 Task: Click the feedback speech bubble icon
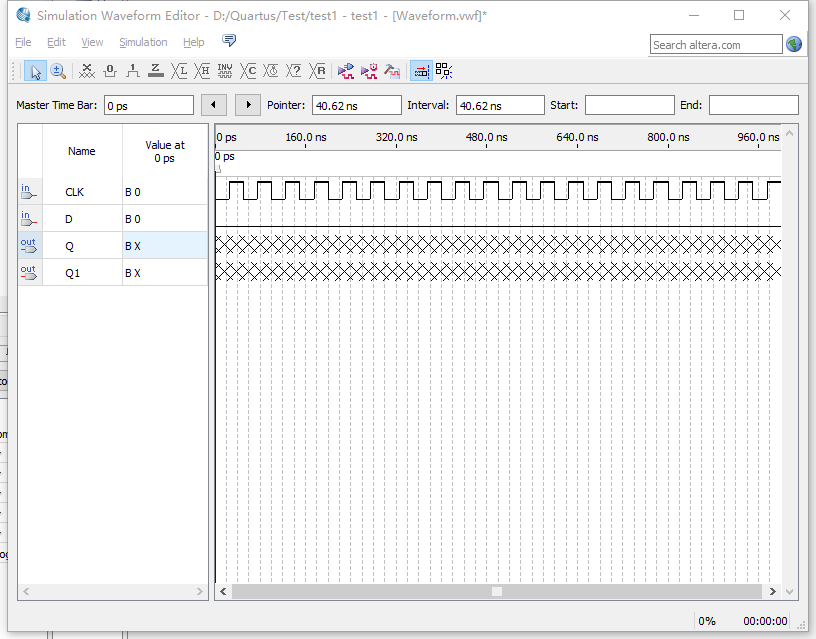point(229,40)
